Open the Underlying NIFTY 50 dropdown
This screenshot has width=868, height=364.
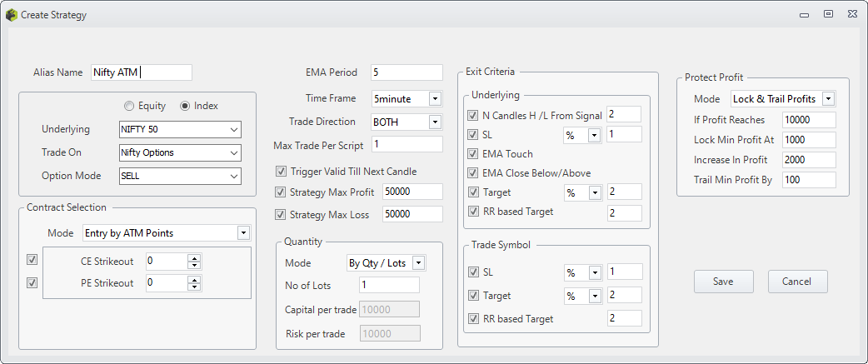pyautogui.click(x=181, y=129)
